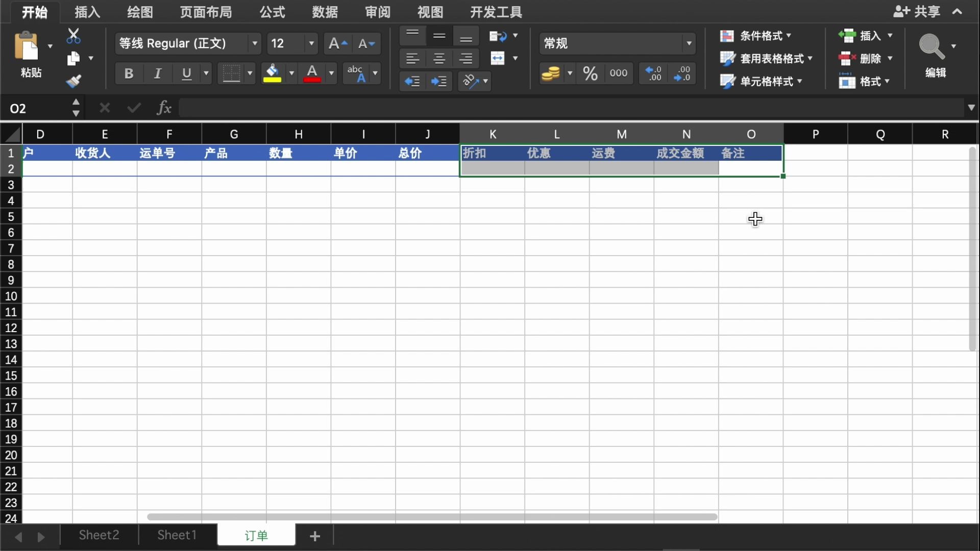
Task: Decrease decimal places
Action: (x=682, y=73)
